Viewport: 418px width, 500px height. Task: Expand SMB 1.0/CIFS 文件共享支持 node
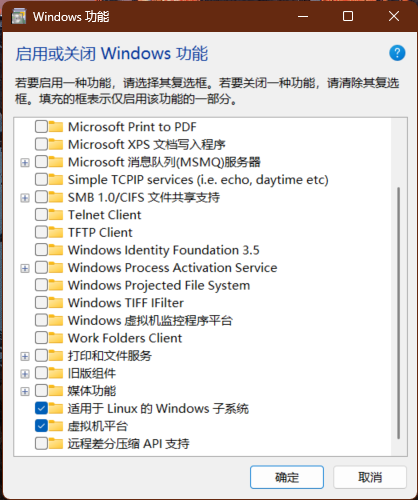coord(25,198)
